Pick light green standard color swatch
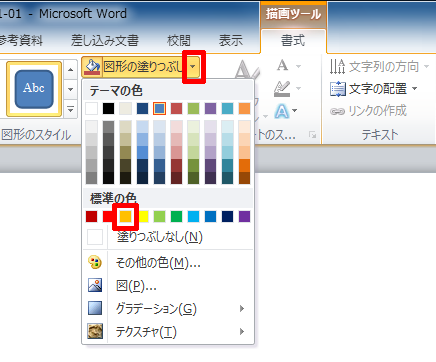436x362 pixels. (x=160, y=216)
